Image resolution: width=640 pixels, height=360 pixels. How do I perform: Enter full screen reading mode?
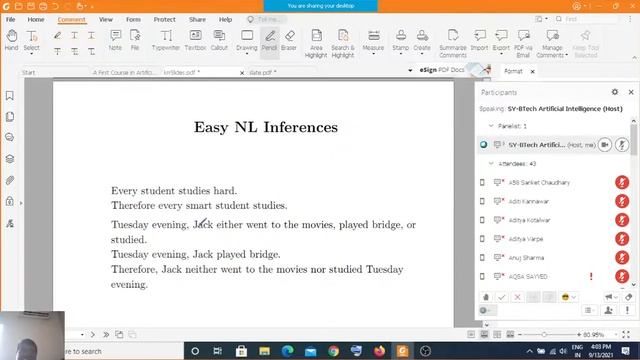pyautogui.click(x=626, y=335)
